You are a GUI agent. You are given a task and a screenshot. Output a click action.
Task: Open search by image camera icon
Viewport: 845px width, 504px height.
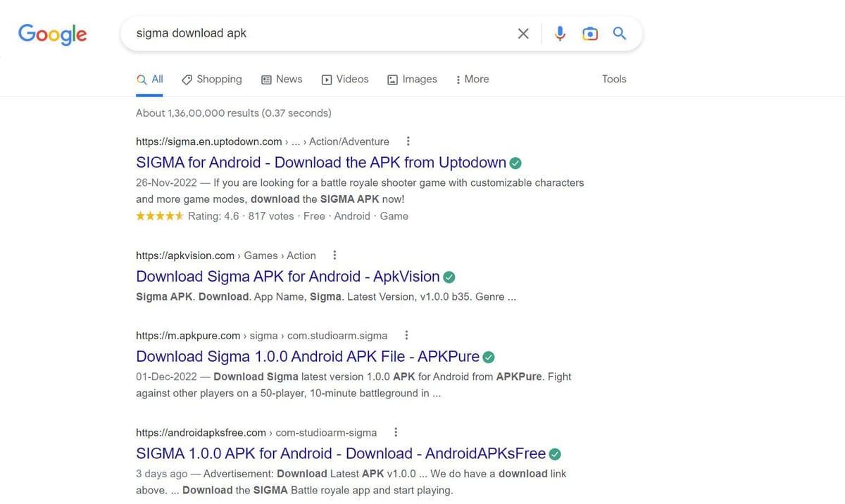(x=590, y=34)
